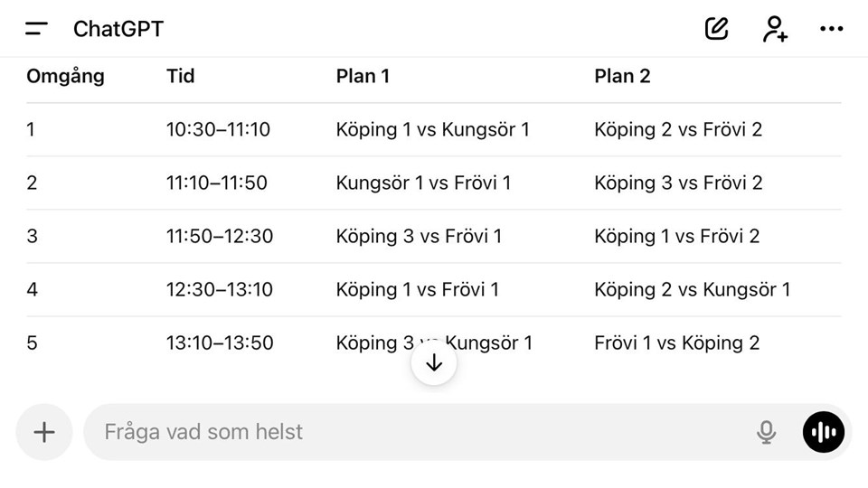Viewport: 868px width, 488px height.
Task: Tap the 'Köping 2 vs Kungsör 1' cell
Action: 692,289
